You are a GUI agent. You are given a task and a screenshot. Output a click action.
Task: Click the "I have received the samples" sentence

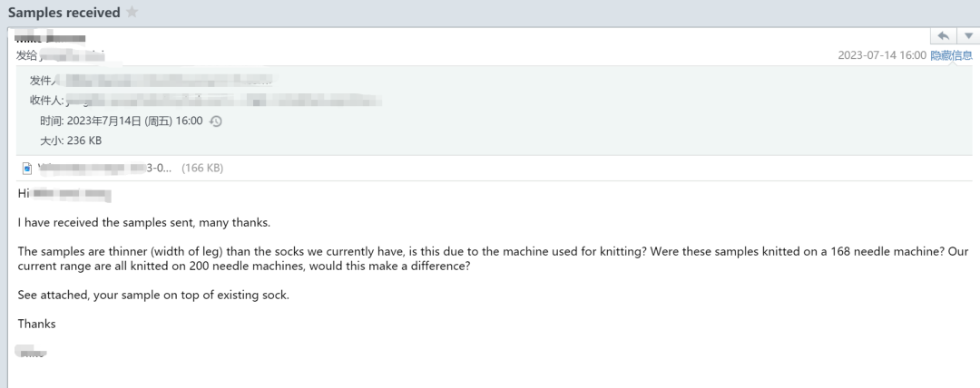point(143,222)
